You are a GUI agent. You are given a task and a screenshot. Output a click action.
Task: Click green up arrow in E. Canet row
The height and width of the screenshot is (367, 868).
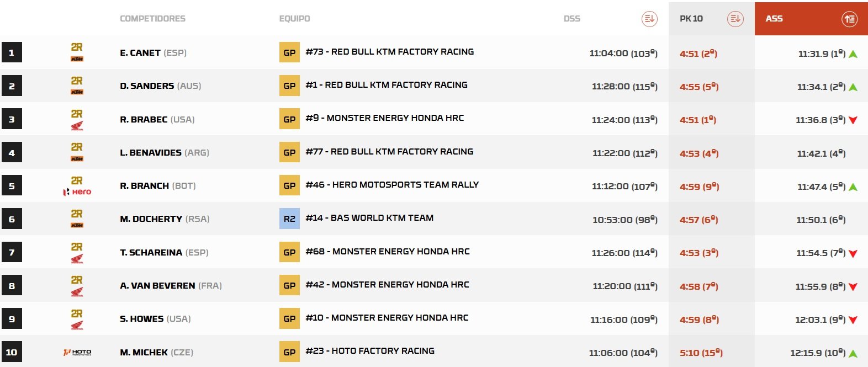853,54
